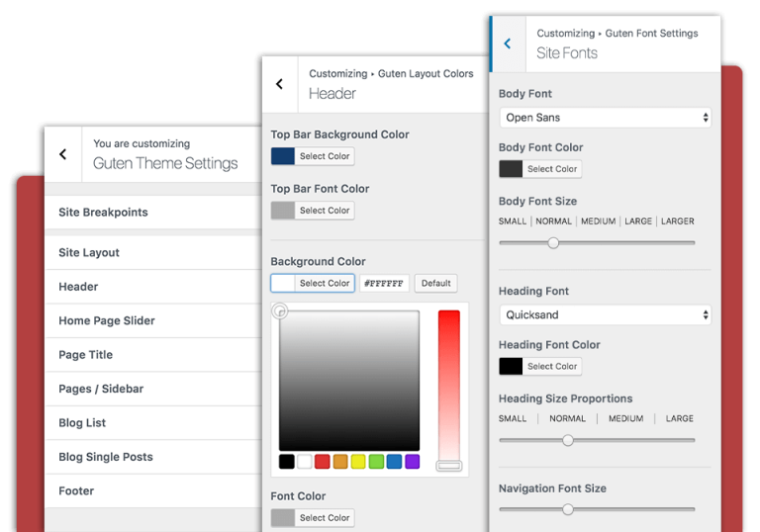Screen dimensions: 760x532
Task: Choose SMALL under Body Font Size
Action: [x=513, y=222]
